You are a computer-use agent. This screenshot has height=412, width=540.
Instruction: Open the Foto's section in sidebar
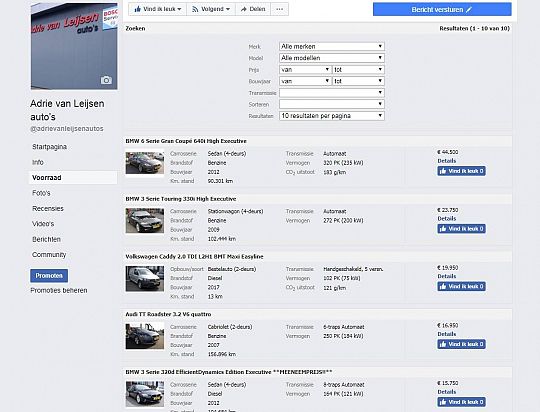41,193
